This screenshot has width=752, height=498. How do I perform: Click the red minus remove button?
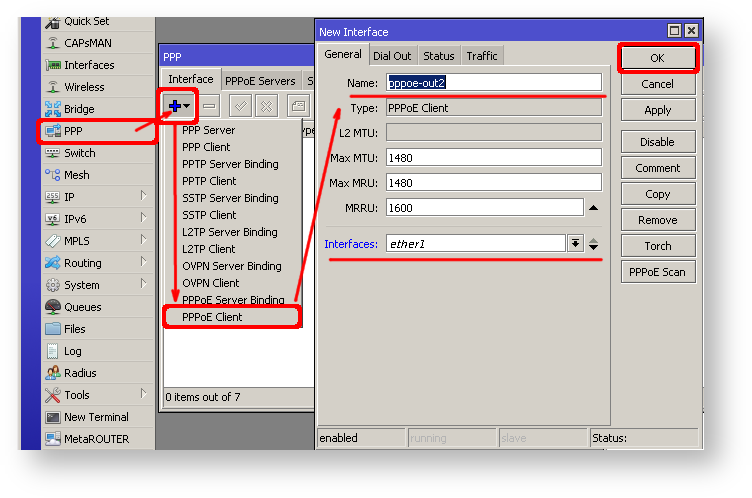pyautogui.click(x=210, y=105)
